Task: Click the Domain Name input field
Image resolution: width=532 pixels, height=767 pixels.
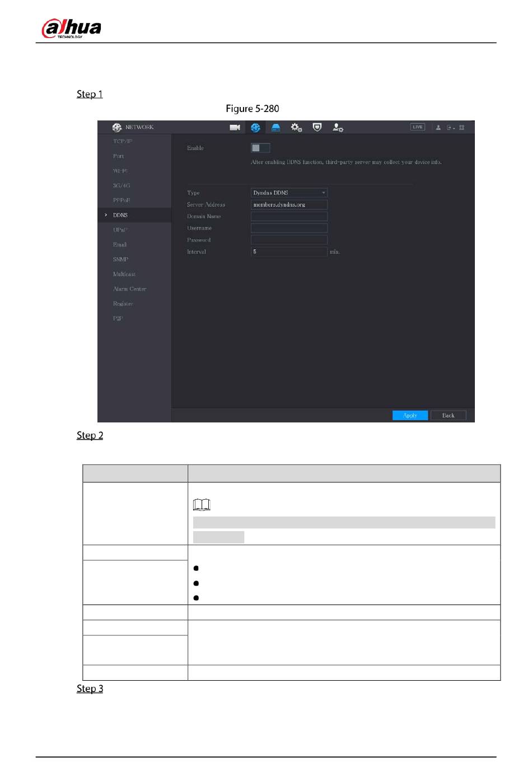Action: (x=289, y=216)
